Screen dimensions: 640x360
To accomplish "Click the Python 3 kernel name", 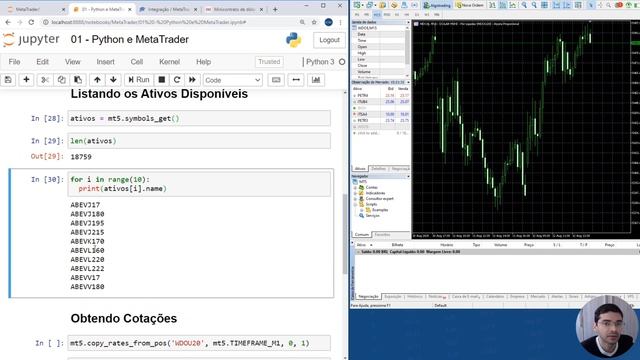I will click(x=320, y=62).
